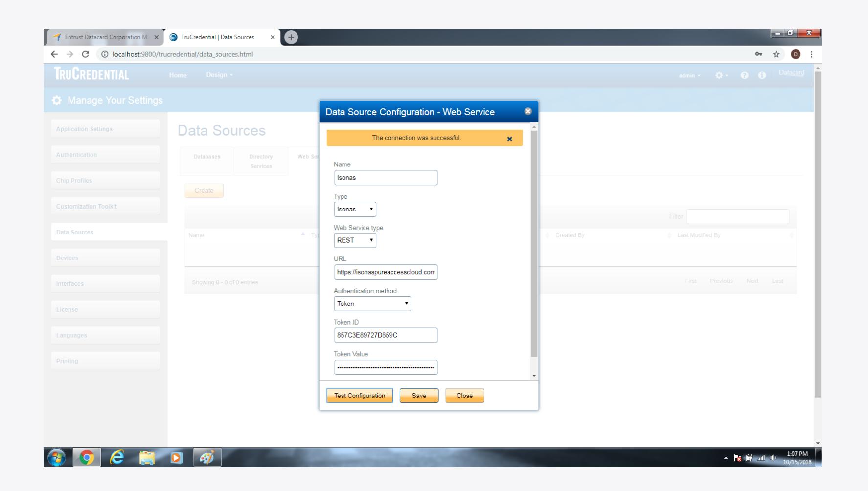This screenshot has width=868, height=491.
Task: Click the dialog's vertical scrollbar
Action: click(534, 244)
